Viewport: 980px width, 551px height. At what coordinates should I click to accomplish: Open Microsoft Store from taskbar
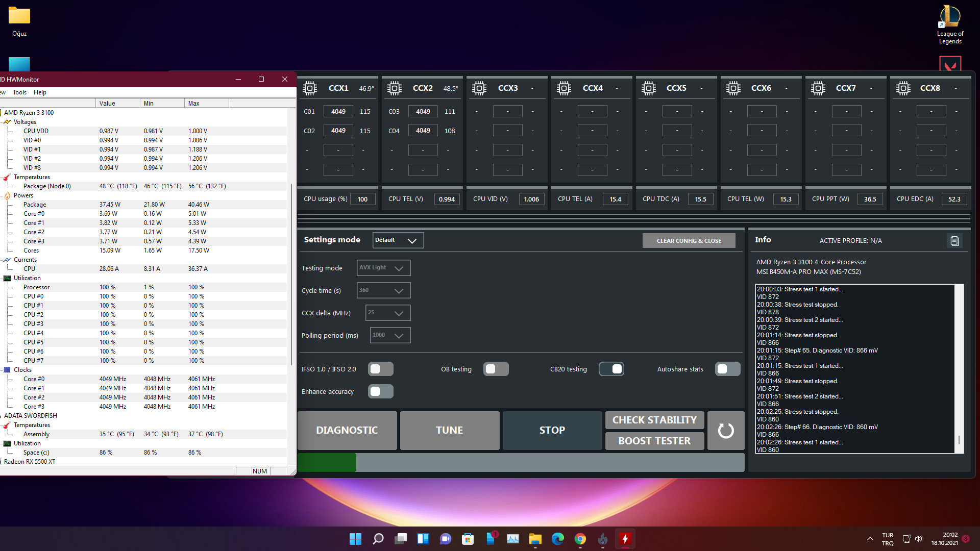468,539
